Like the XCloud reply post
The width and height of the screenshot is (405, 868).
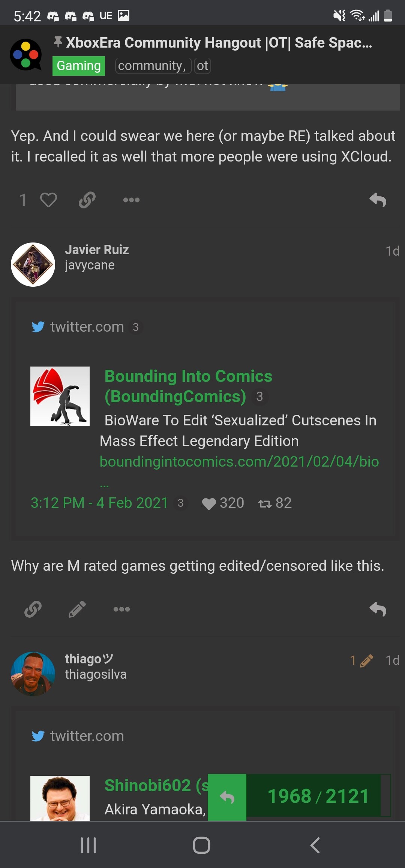pos(48,200)
